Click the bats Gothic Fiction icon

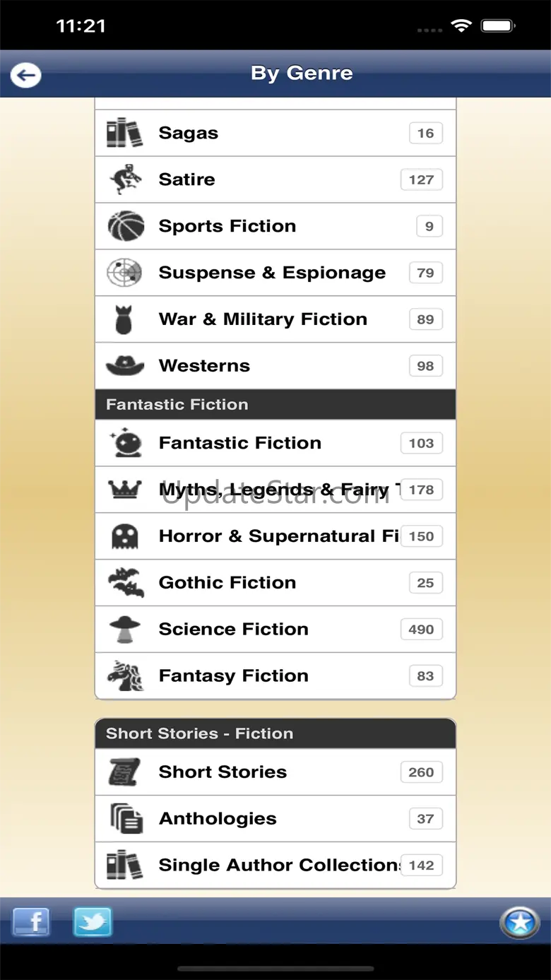tap(125, 583)
